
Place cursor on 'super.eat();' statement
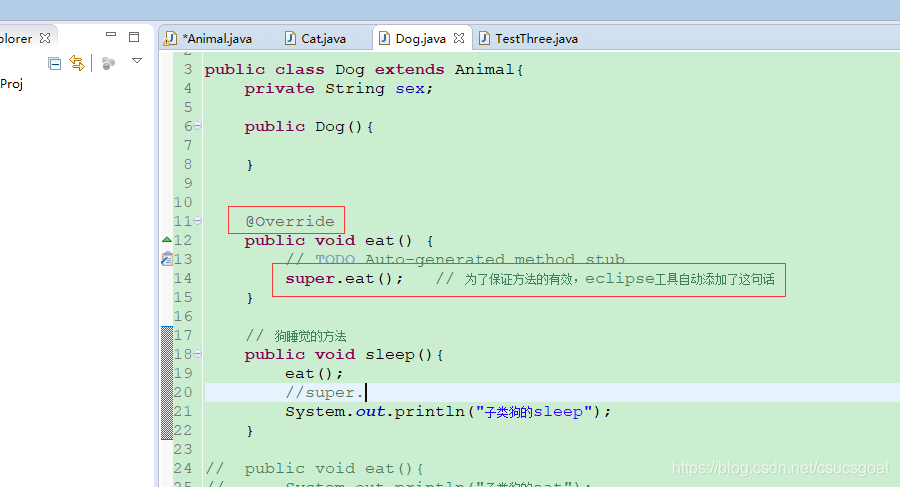(344, 279)
